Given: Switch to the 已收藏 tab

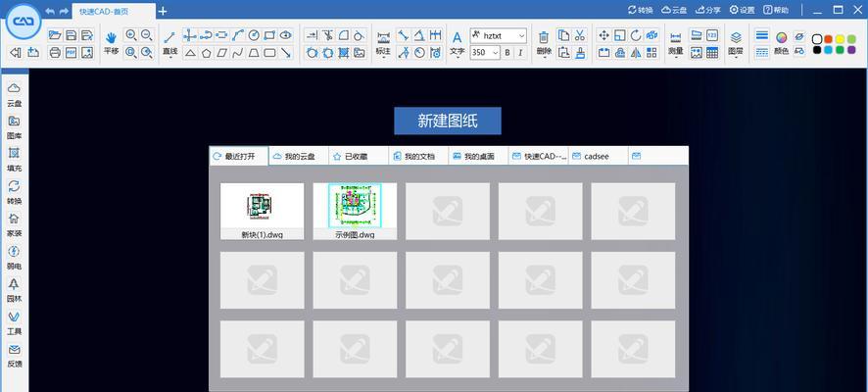Looking at the screenshot, I should tap(359, 156).
